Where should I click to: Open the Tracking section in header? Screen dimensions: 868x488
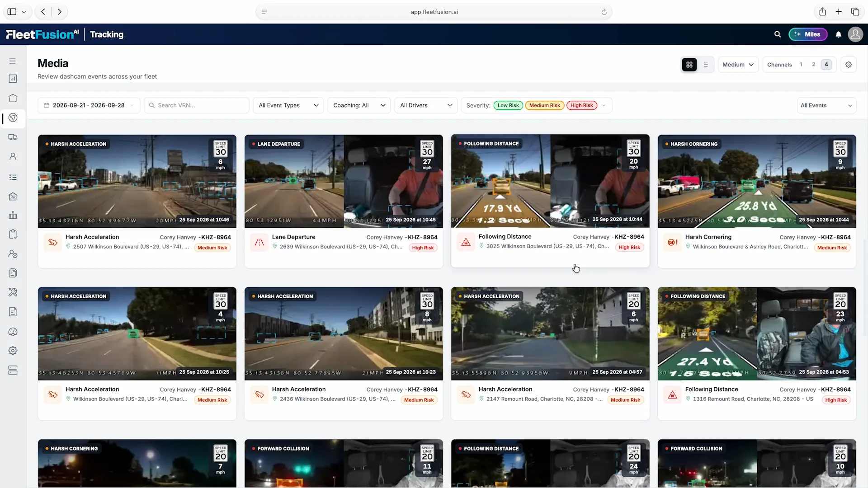click(107, 34)
